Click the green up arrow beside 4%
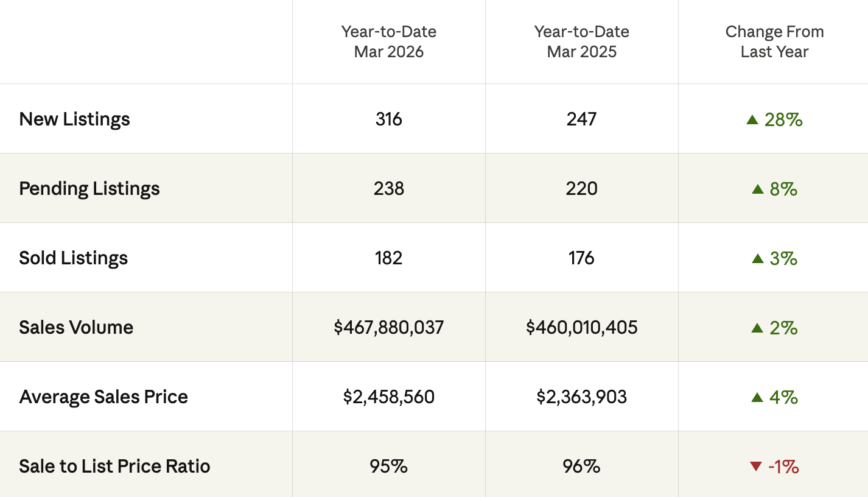 pyautogui.click(x=757, y=398)
